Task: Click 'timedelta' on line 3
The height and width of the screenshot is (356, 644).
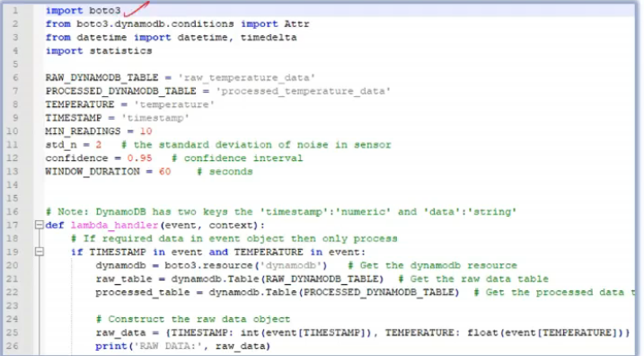Action: coord(269,38)
